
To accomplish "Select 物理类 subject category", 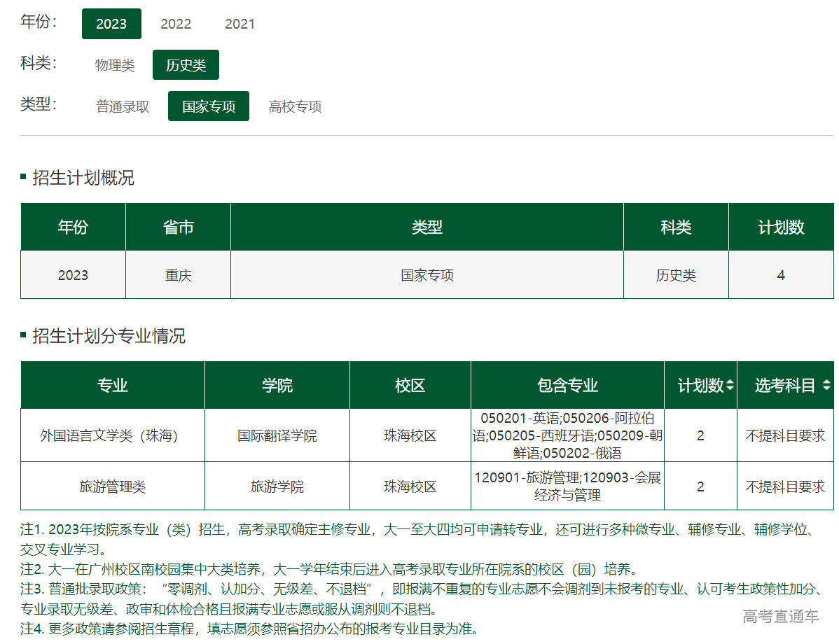I will click(115, 65).
